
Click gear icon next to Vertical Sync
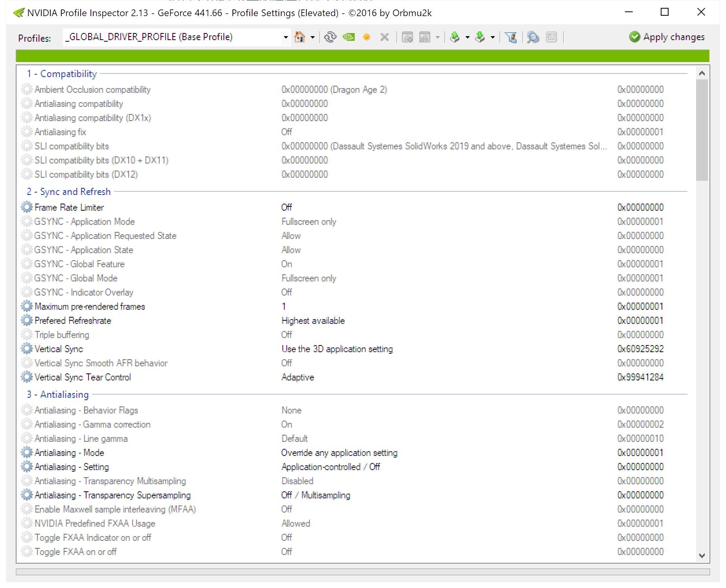[x=27, y=348]
